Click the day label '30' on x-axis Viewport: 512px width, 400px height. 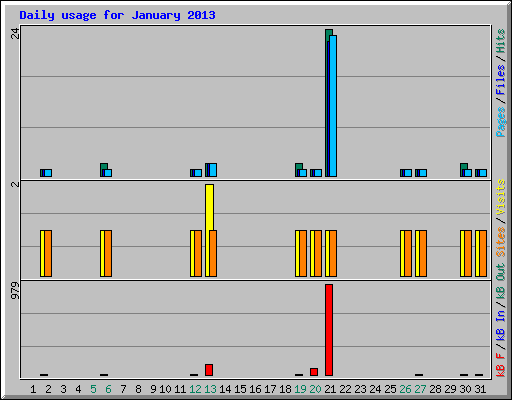tap(465, 389)
